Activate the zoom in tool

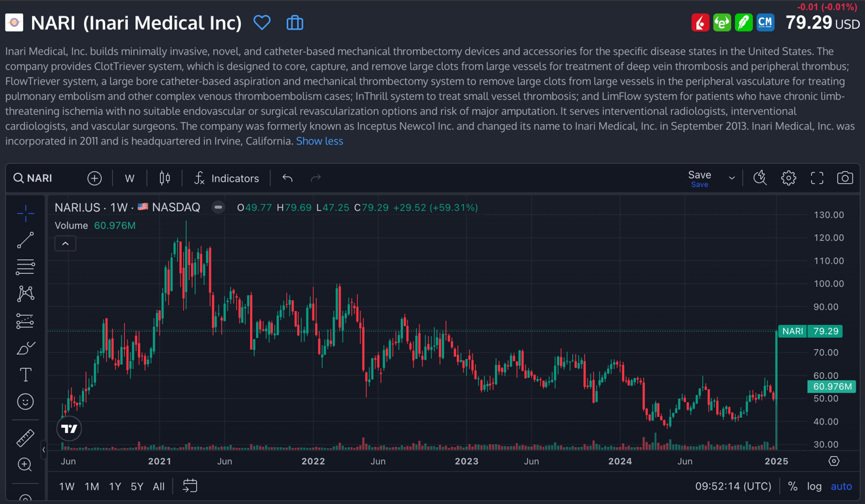[26, 465]
